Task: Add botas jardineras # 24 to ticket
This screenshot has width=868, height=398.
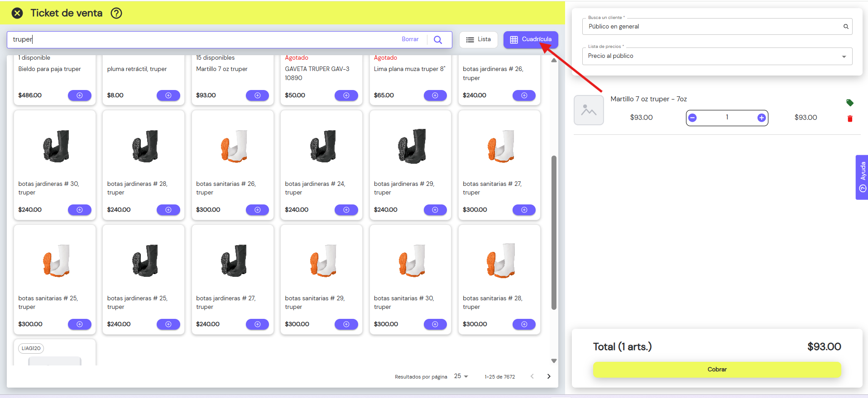Action: click(x=346, y=210)
